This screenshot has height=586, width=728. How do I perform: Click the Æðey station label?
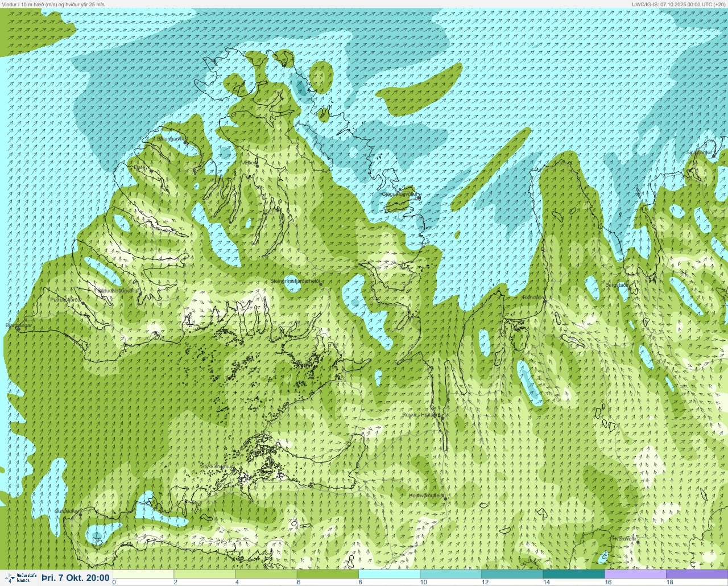pos(250,163)
